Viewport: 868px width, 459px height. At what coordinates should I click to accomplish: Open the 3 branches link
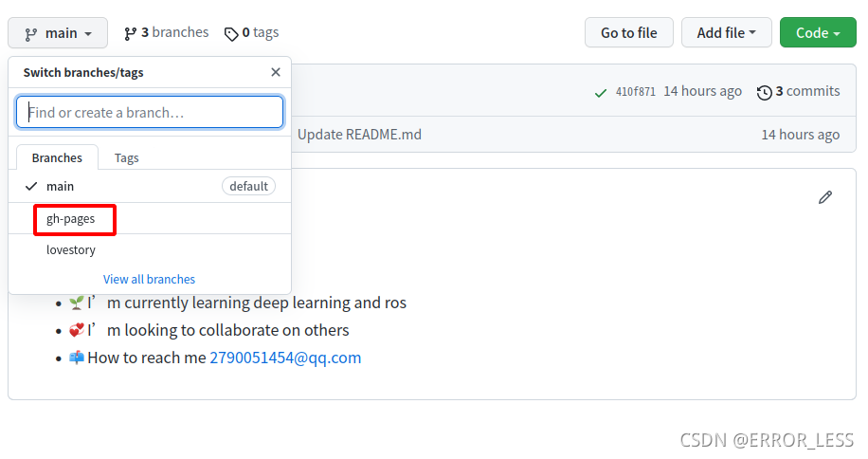166,32
